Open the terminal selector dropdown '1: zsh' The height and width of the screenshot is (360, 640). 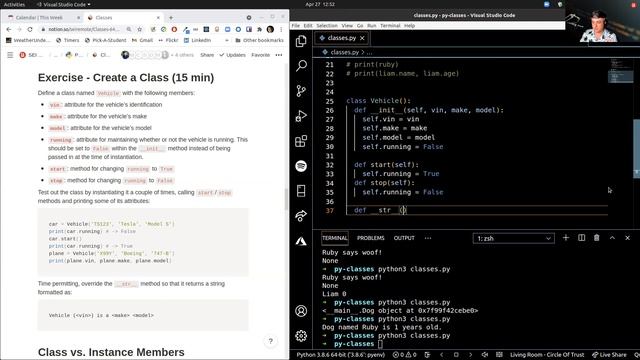coord(513,238)
